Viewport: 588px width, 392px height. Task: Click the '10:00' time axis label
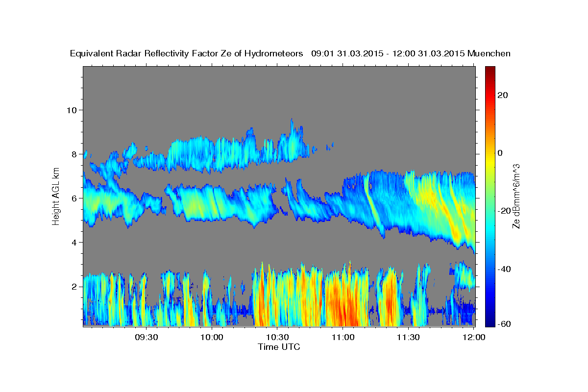pos(212,337)
